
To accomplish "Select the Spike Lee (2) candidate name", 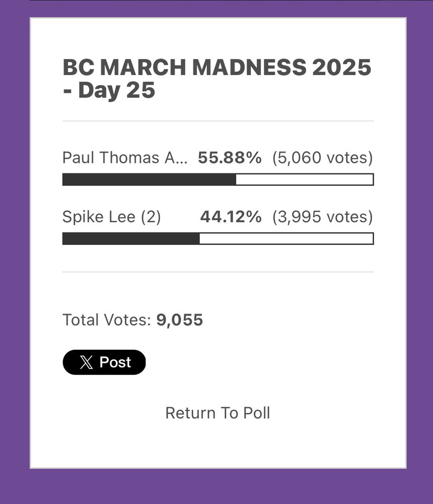I will [111, 217].
